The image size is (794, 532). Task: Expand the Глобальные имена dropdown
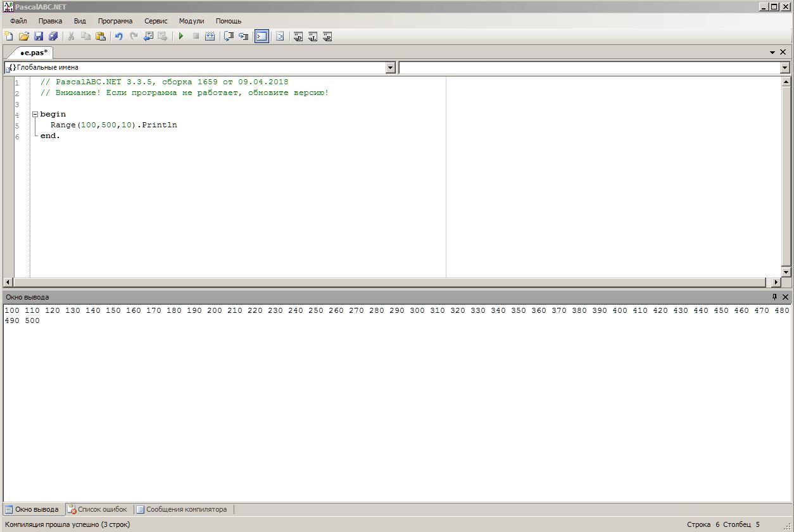(x=390, y=67)
